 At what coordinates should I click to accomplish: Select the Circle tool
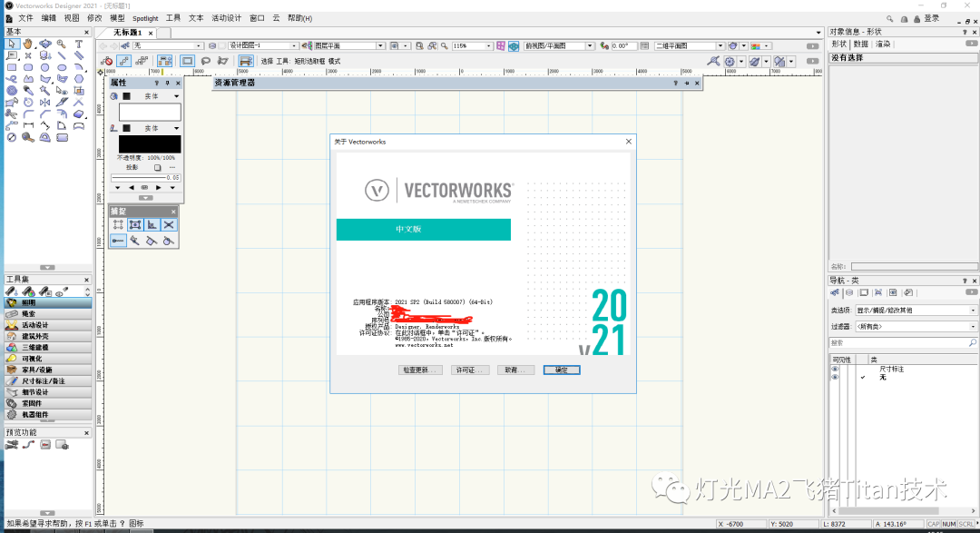[x=45, y=67]
